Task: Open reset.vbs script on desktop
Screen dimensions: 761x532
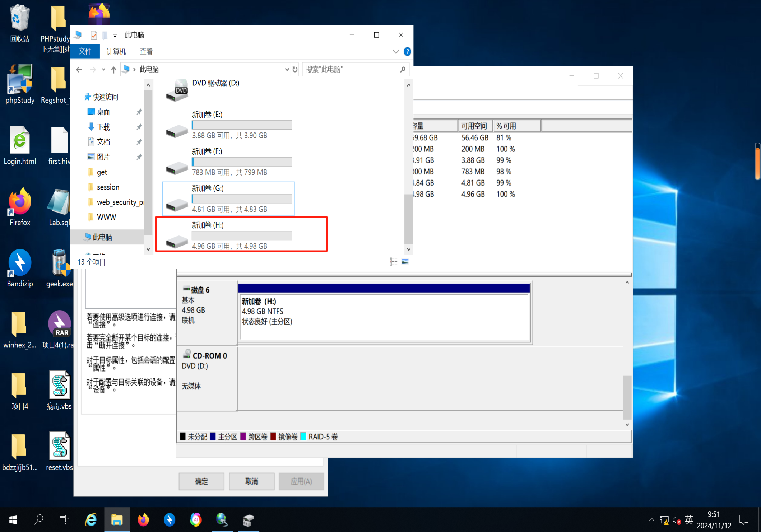Action: [59, 452]
